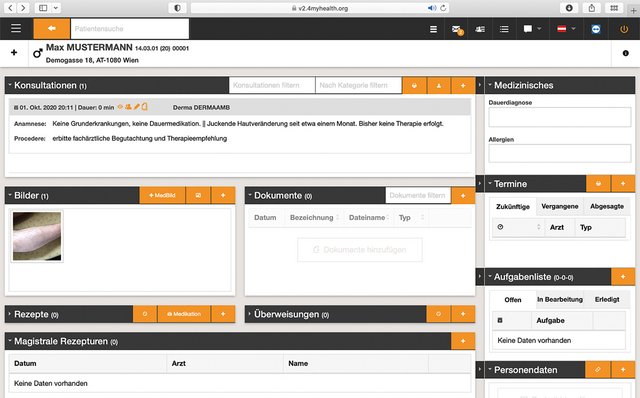Collapse the Magistrale Rezepturen panel
Screen dimensions: 640x398
tap(10, 340)
